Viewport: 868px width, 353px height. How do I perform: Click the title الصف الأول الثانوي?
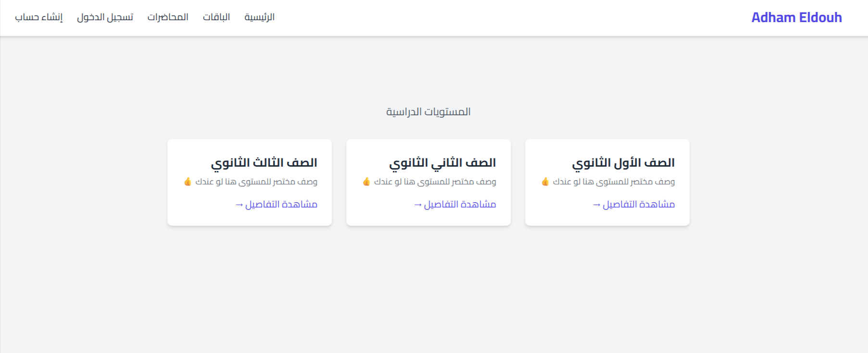click(624, 162)
